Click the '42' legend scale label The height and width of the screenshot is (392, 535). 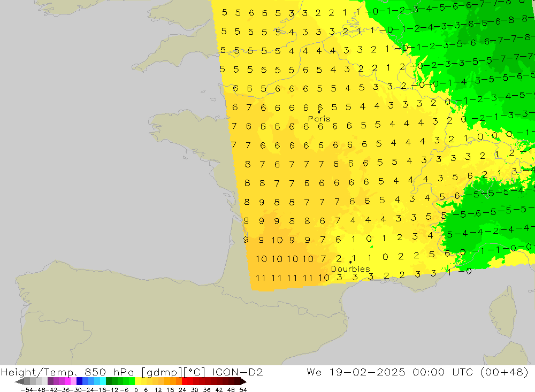219,390
